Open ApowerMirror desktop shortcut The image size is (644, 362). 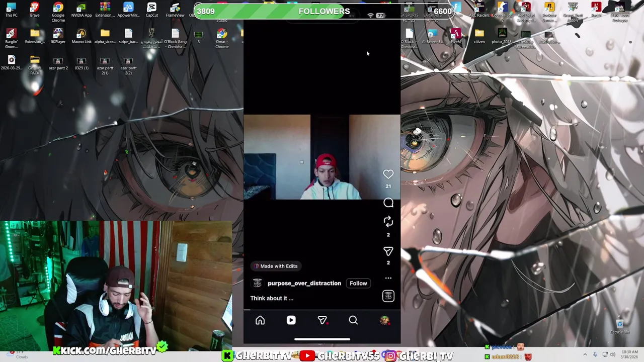click(x=128, y=10)
